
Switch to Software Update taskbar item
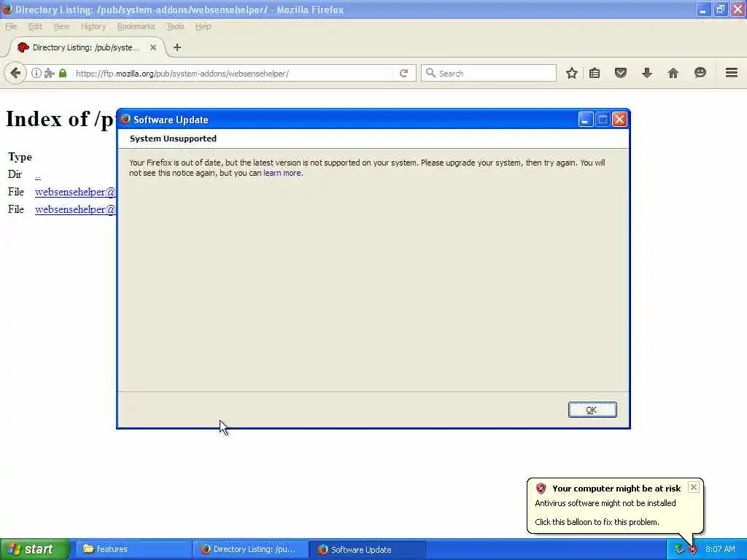367,549
